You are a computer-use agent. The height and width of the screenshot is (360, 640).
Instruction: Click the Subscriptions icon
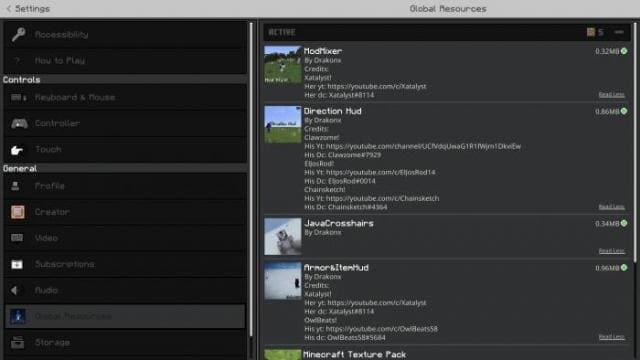pyautogui.click(x=17, y=264)
